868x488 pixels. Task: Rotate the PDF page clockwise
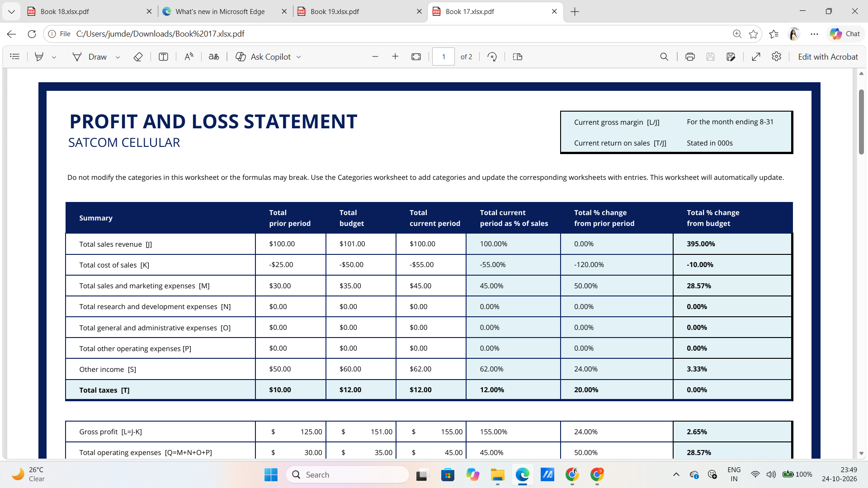[492, 56]
